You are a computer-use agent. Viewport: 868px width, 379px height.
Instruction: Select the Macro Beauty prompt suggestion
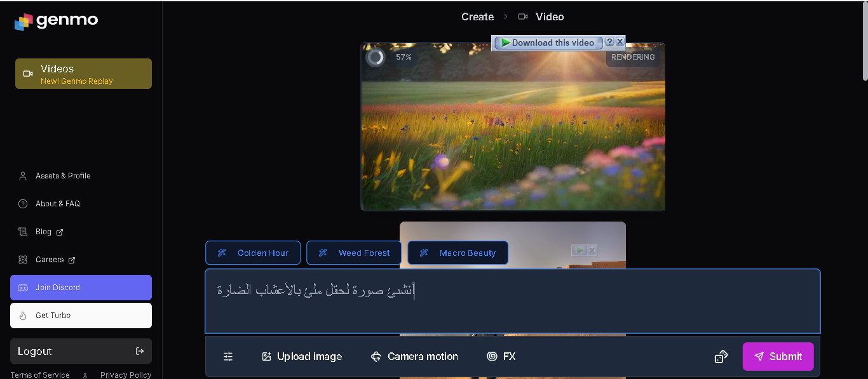tap(458, 253)
